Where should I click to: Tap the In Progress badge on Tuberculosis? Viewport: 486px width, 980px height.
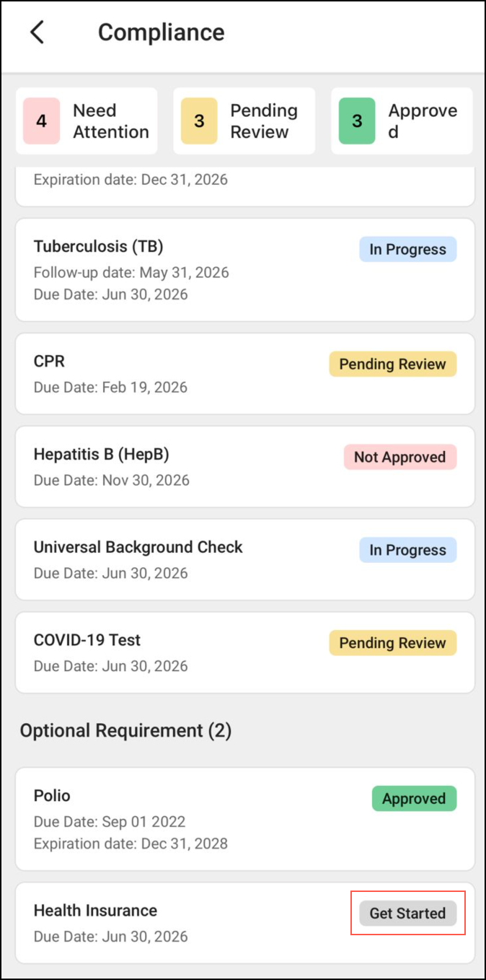(x=407, y=249)
